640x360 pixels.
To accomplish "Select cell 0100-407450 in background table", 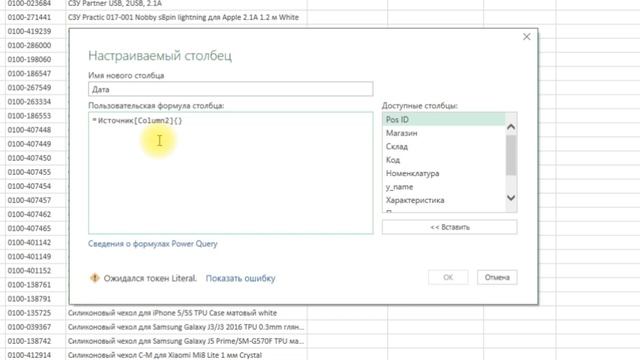I will pos(35,158).
